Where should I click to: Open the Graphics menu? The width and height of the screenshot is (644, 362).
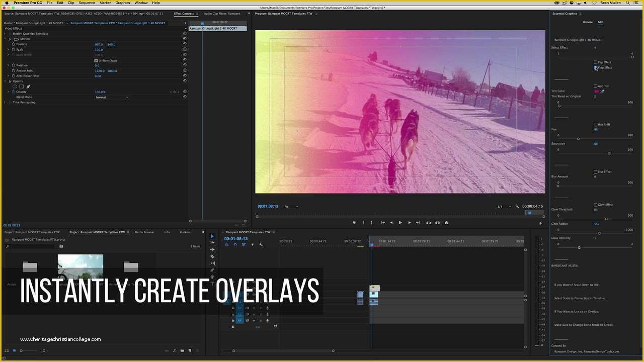[123, 3]
